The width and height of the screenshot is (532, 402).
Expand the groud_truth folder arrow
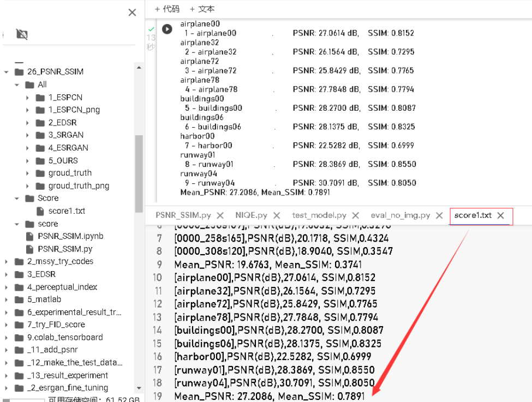point(27,173)
